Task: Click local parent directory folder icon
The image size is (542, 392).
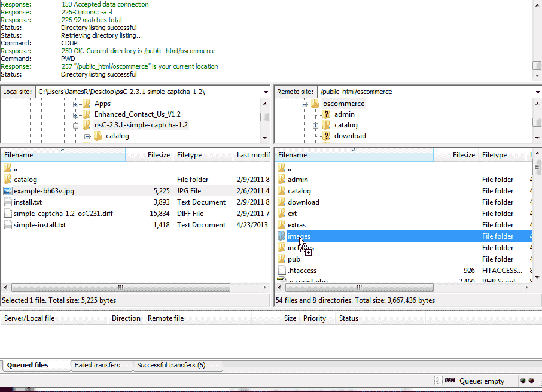Action: (x=8, y=168)
